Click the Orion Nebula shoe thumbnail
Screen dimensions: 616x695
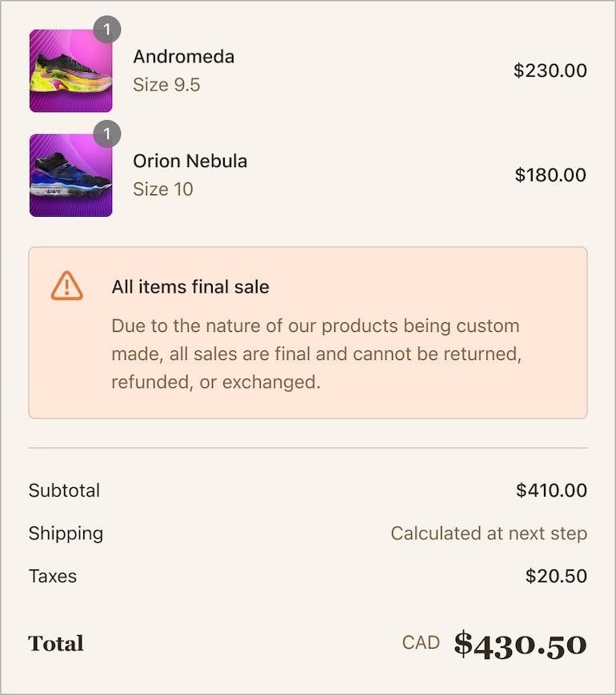tap(70, 175)
